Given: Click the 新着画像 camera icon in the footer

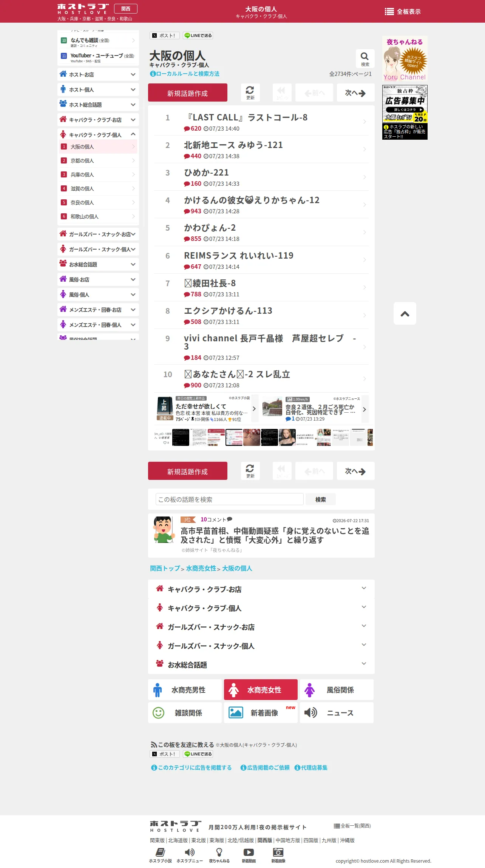Looking at the screenshot, I should coord(278,852).
